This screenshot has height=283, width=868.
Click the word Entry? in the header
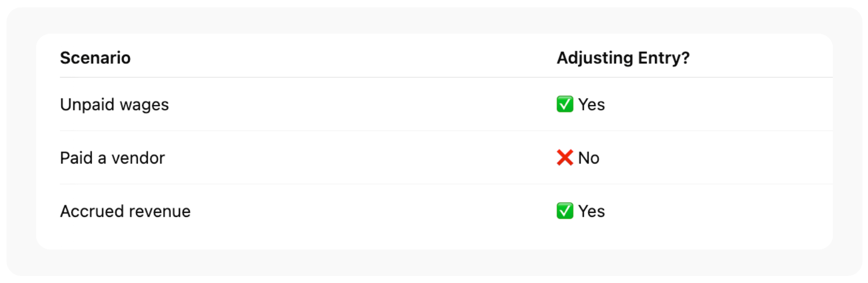(664, 58)
